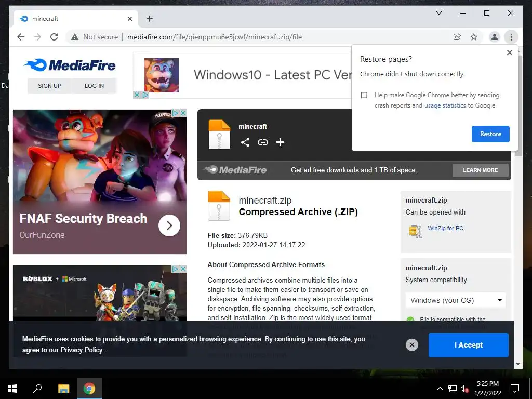The width and height of the screenshot is (532, 399).
Task: Close the FNAF ad with X icon
Action: (183, 113)
